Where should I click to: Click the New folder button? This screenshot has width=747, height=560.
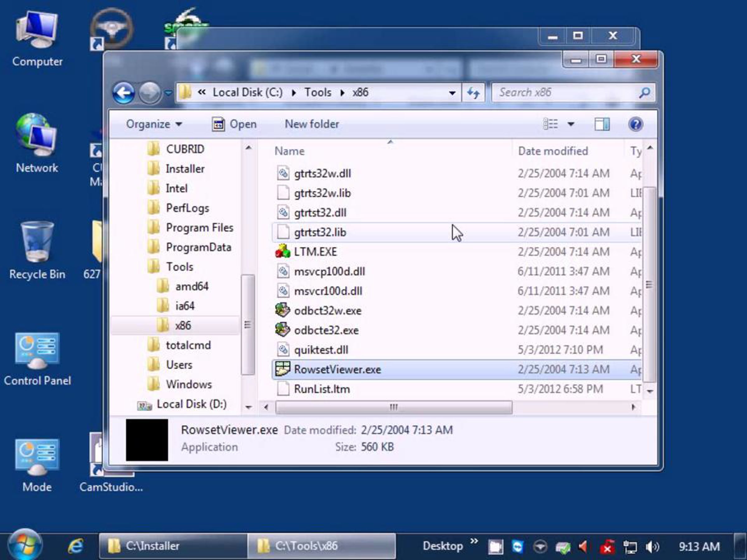[x=312, y=124]
